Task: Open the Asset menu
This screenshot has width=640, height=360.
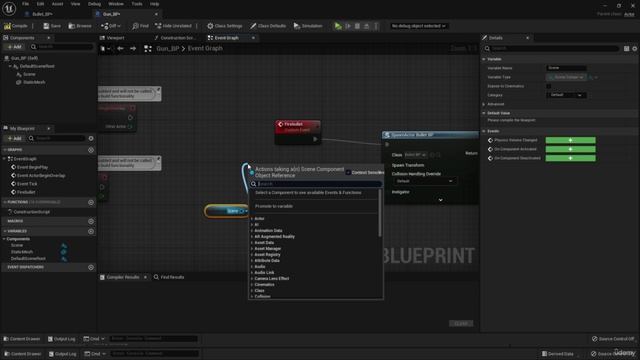Action: coord(57,4)
